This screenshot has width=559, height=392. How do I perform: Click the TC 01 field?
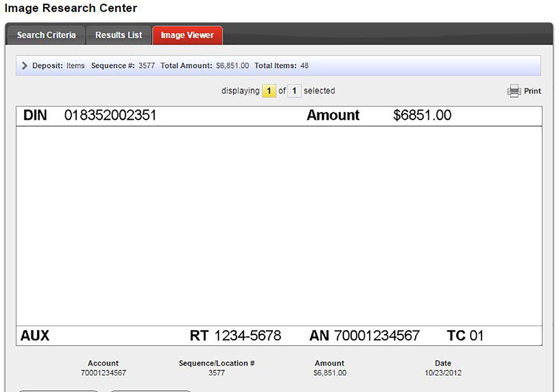(465, 335)
